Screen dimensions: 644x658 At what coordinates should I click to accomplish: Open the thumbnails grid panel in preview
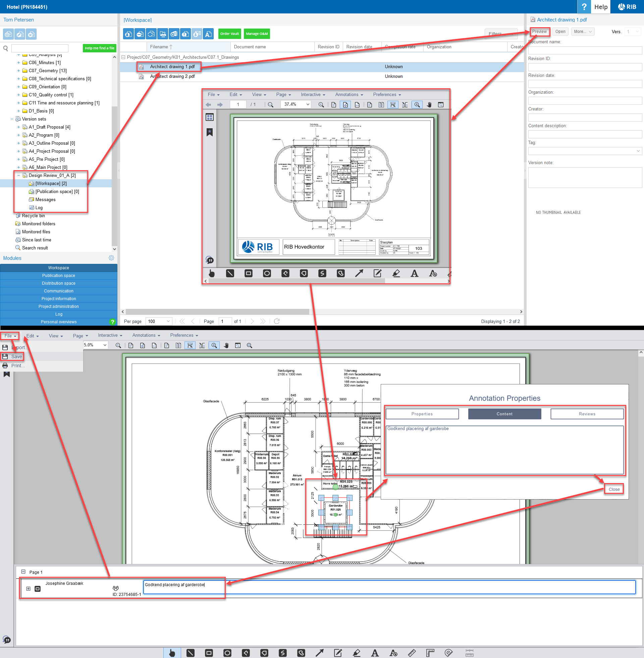(x=210, y=117)
